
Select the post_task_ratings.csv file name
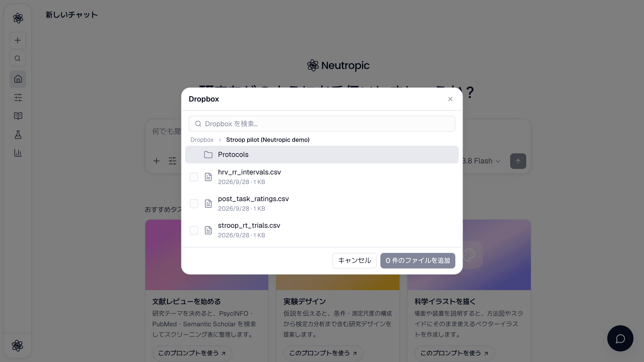tap(253, 199)
